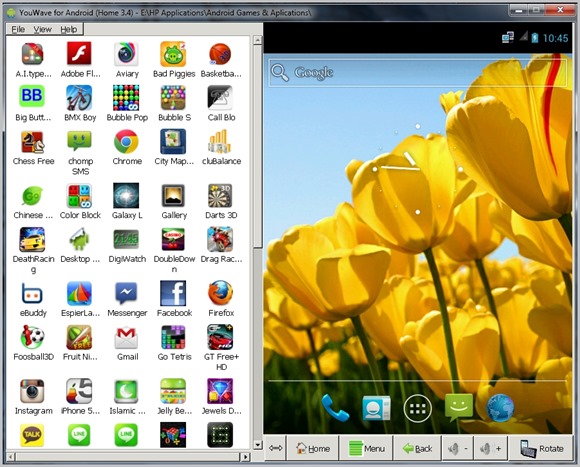Launch the Browser globe icon in dock
Image resolution: width=580 pixels, height=467 pixels.
[x=500, y=408]
